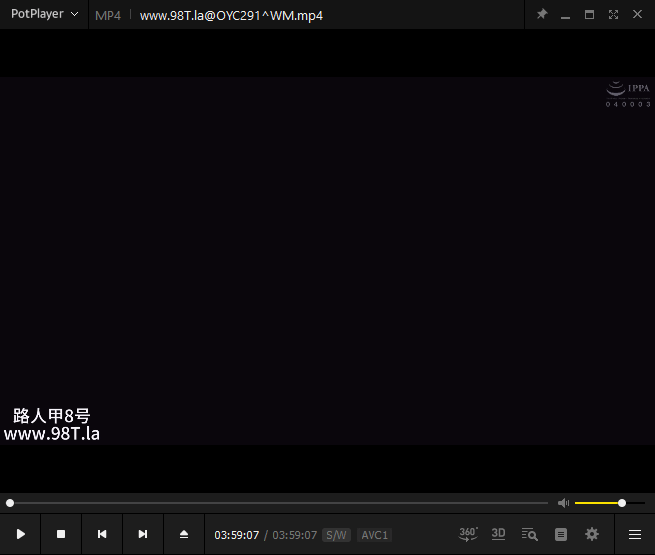
Task: Open the playlist hamburger menu
Action: click(x=635, y=535)
